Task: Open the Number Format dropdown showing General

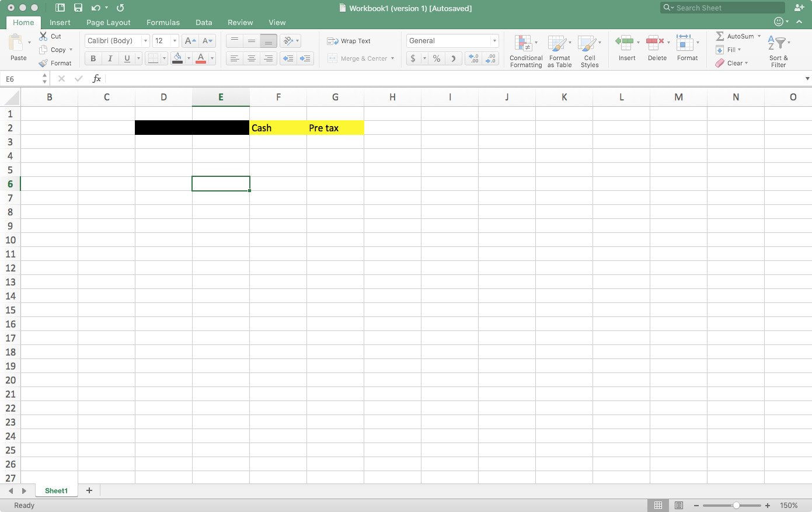Action: 494,40
